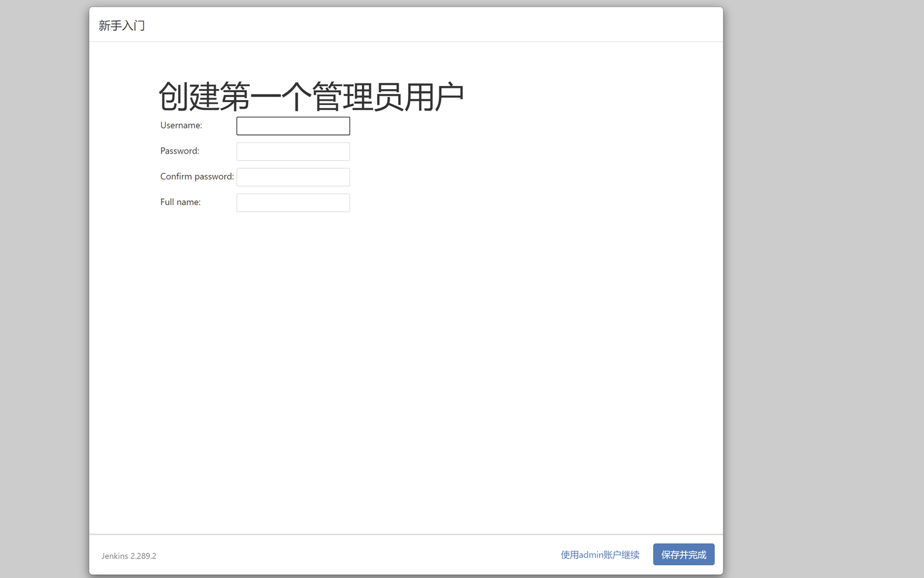Click the Jenkins 2.289.2 version text
The height and width of the screenshot is (578, 924).
click(x=129, y=556)
